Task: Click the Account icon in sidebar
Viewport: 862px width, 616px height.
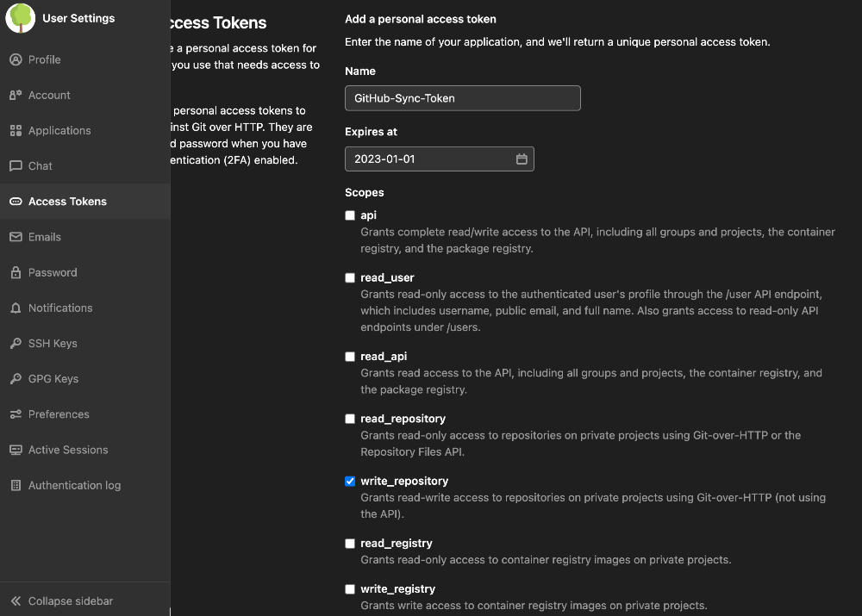Action: point(16,95)
